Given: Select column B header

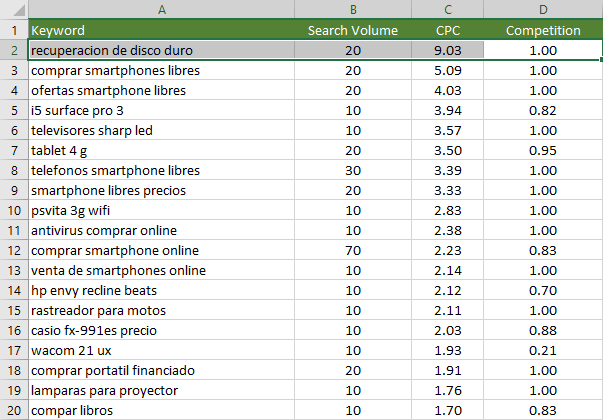Looking at the screenshot, I should click(353, 9).
